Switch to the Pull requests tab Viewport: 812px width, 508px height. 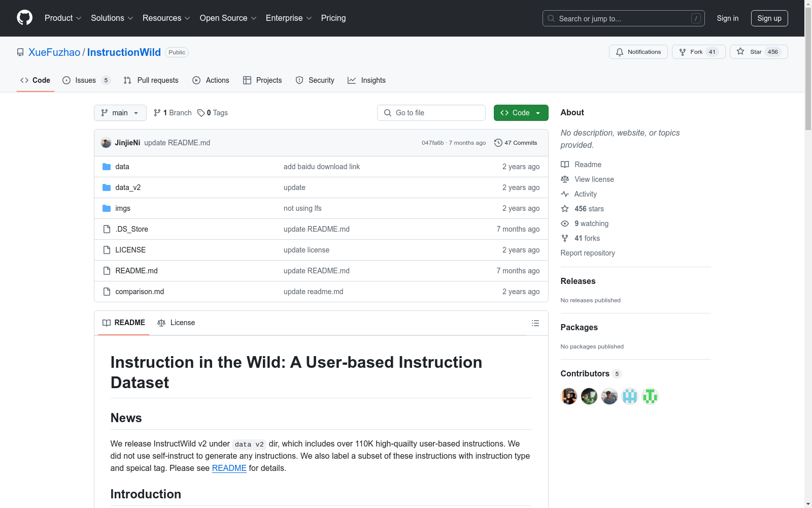coord(151,80)
